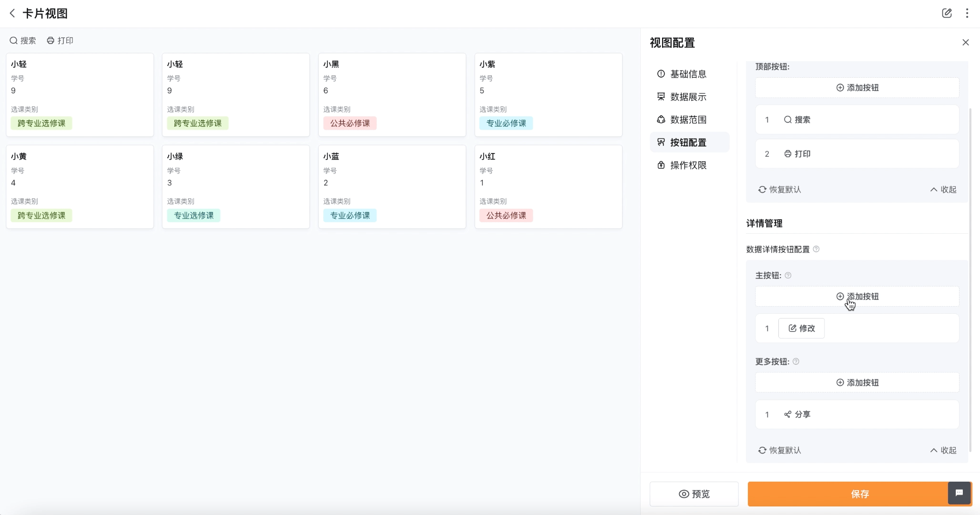This screenshot has width=980, height=515.
Task: Click help icon next to 主按钮
Action: coord(788,275)
